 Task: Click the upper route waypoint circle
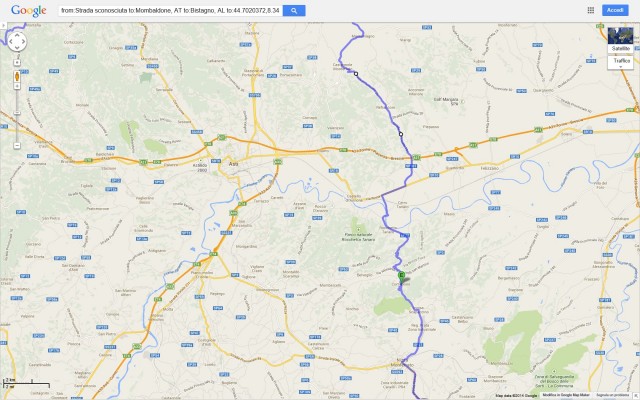356,74
